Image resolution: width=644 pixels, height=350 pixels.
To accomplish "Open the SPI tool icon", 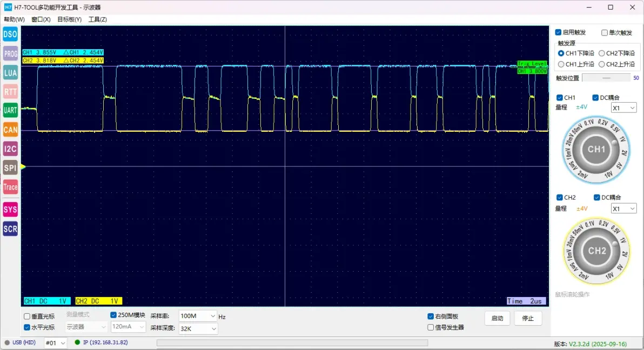I will click(10, 168).
